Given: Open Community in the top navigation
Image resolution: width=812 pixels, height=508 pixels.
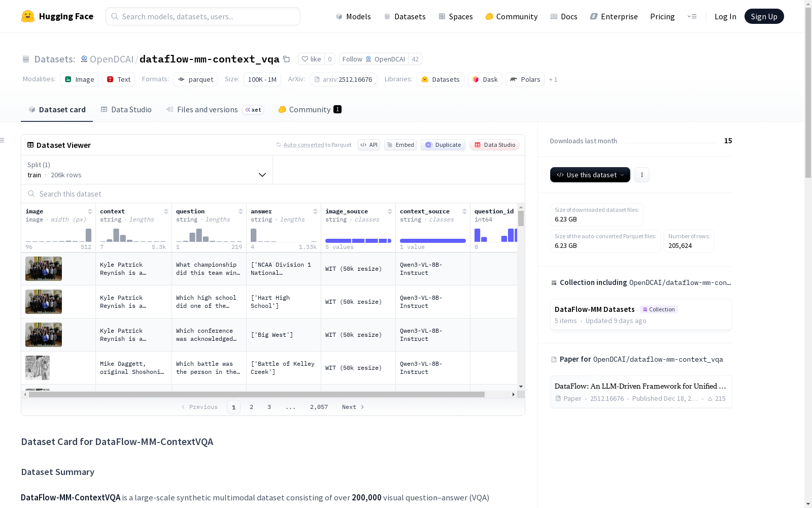Looking at the screenshot, I should tap(512, 16).
